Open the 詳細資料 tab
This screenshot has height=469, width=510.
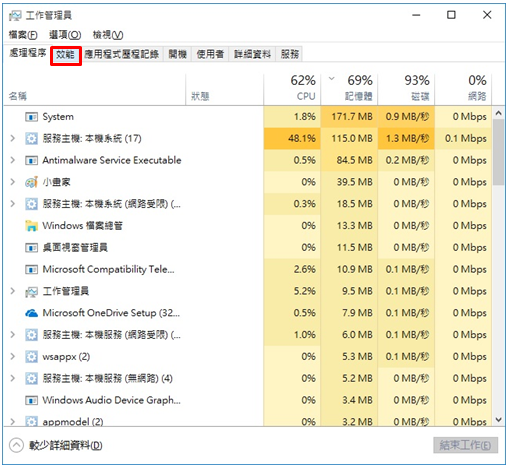[252, 54]
